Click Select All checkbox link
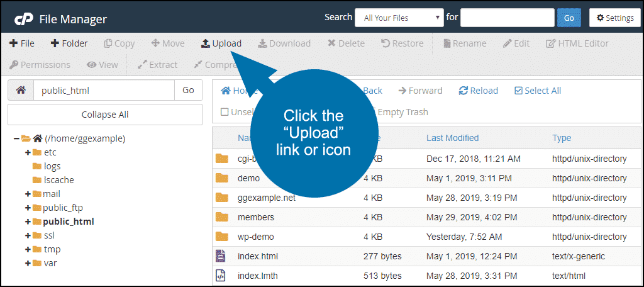644x287 pixels. coord(538,91)
